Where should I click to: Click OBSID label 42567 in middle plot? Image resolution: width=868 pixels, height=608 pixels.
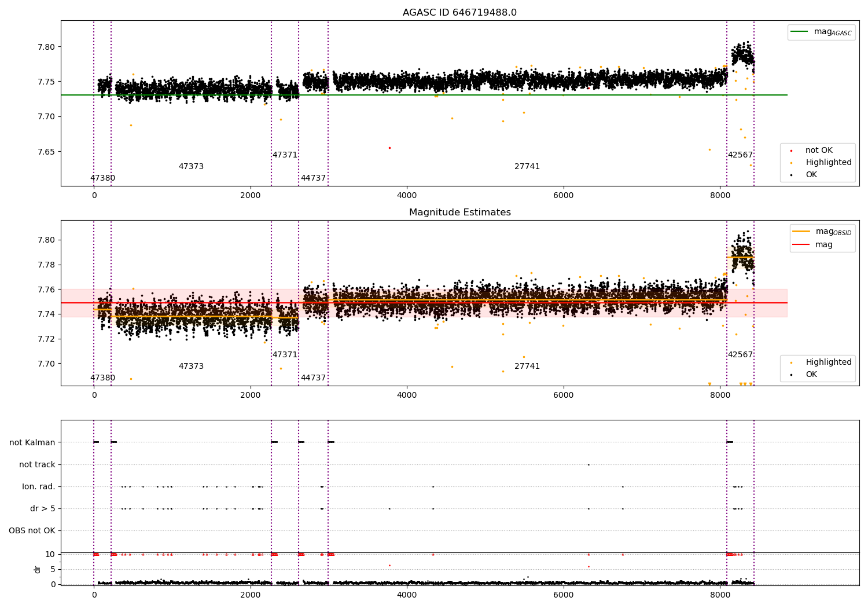click(740, 355)
